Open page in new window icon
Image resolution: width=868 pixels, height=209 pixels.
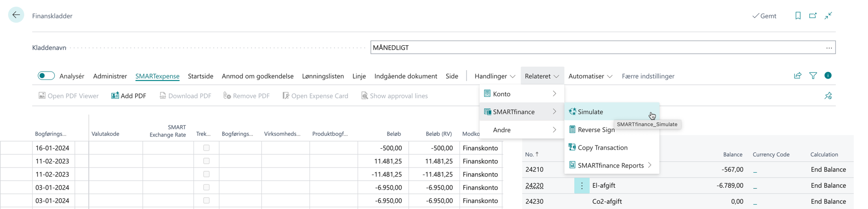(813, 16)
